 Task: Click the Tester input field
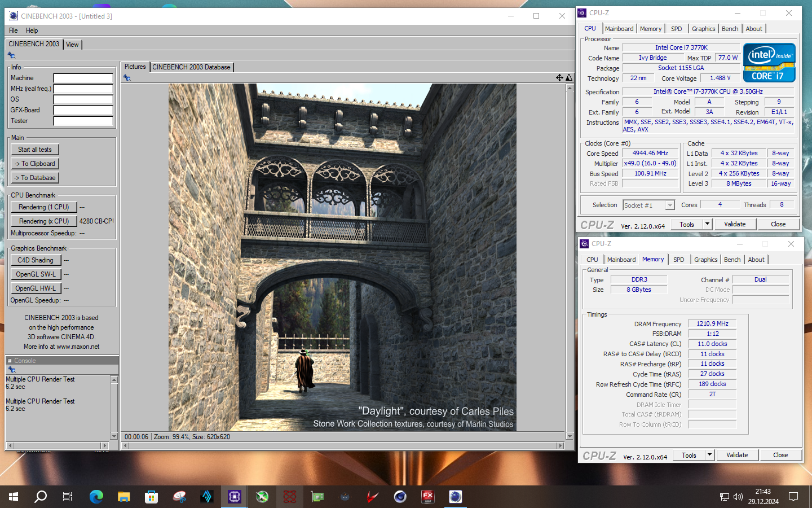click(83, 121)
